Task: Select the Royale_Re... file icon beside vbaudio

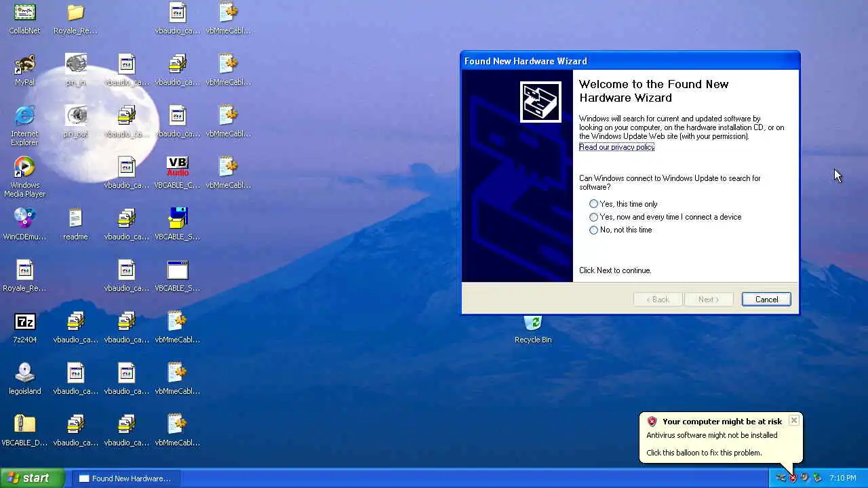Action: (24, 276)
